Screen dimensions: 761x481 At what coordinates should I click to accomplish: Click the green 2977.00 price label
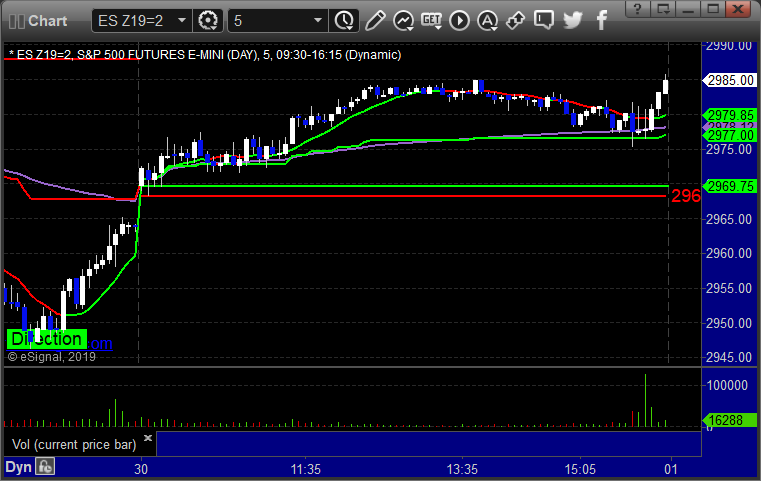click(729, 135)
